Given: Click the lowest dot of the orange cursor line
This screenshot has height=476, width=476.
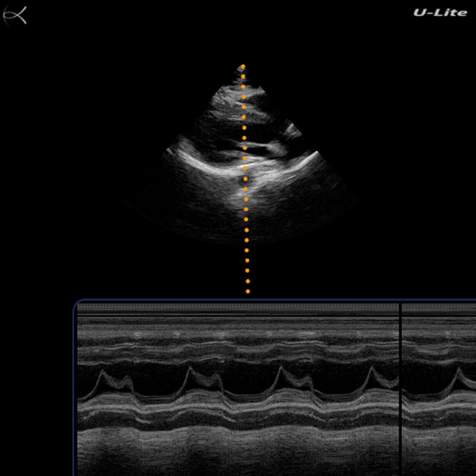Looking at the screenshot, I should point(248,292).
